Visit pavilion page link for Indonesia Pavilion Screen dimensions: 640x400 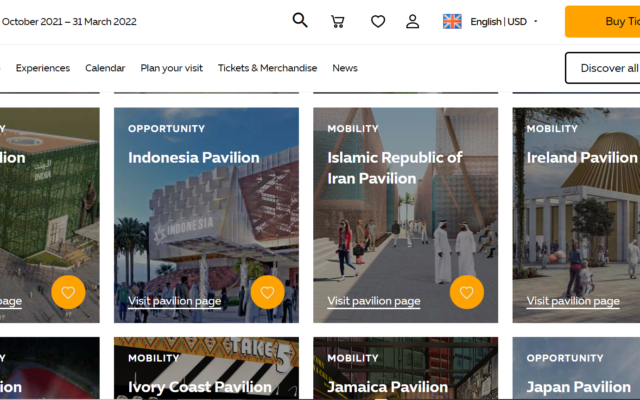click(x=175, y=301)
